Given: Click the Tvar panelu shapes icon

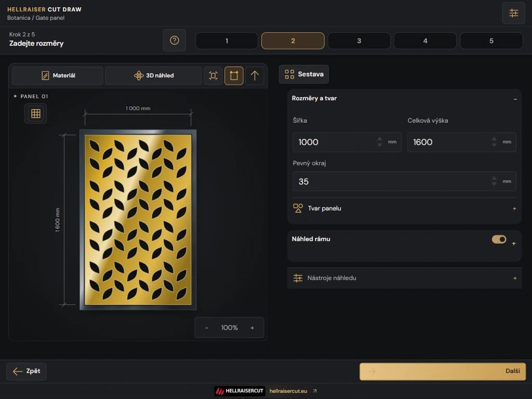Looking at the screenshot, I should point(298,208).
